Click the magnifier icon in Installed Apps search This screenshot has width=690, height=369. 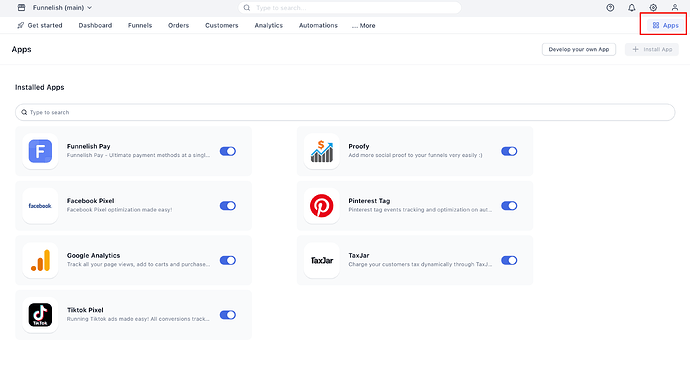pyautogui.click(x=24, y=112)
